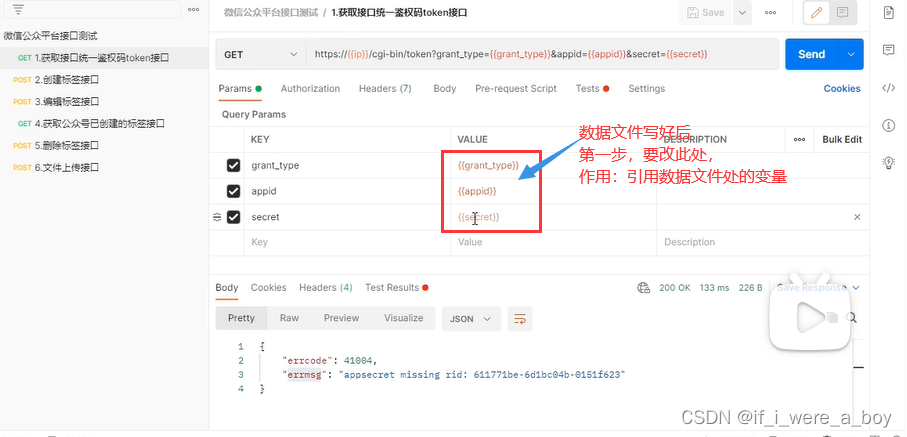
Task: Edit the {{grant_type}} value cell
Action: (554, 166)
